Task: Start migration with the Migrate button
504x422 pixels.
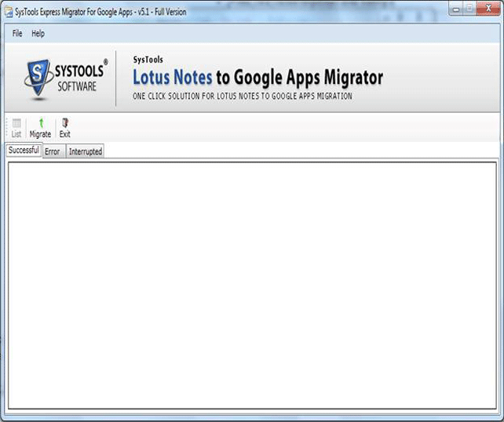Action: coord(40,128)
